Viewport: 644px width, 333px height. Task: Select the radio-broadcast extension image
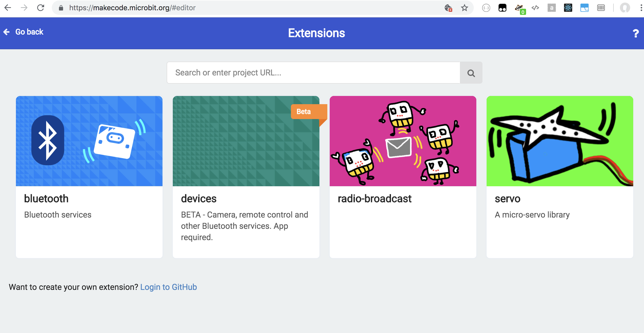click(x=403, y=141)
